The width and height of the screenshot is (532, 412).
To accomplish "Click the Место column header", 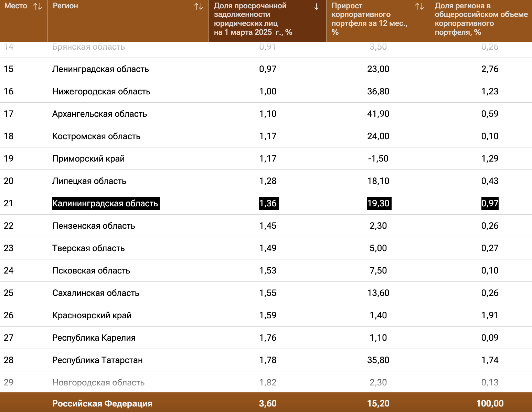I will click(x=16, y=6).
